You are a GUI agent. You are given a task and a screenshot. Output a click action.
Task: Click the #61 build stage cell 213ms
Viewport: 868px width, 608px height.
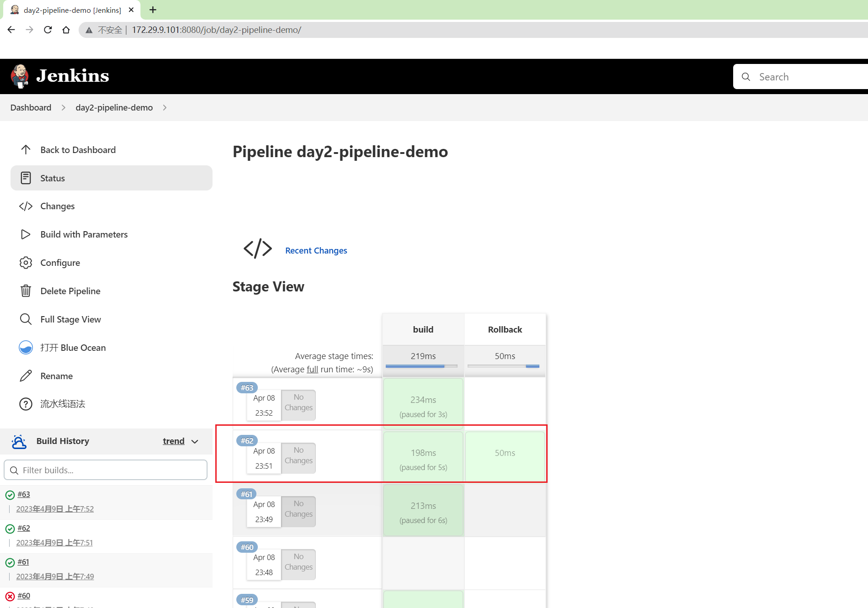coord(423,510)
